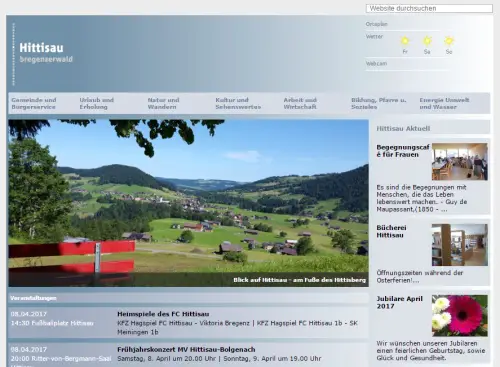Open the Webcam link
The height and width of the screenshot is (367, 500).
tap(376, 63)
